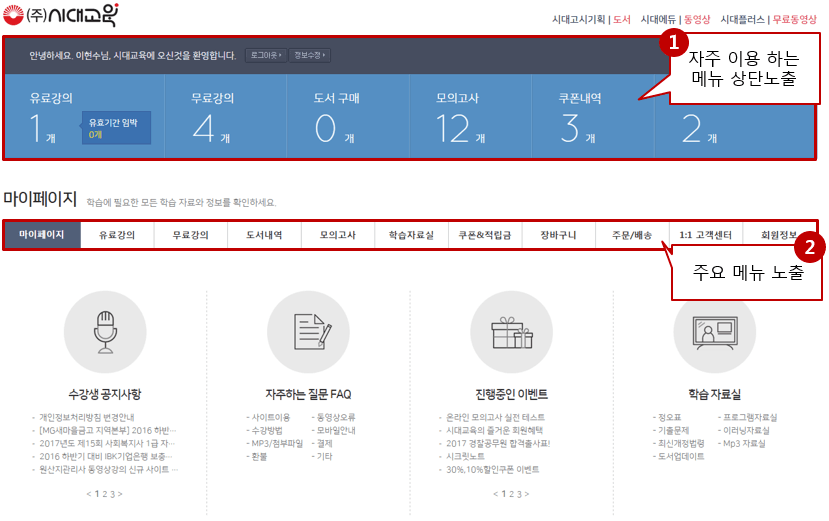The height and width of the screenshot is (521, 829).
Task: Click the 유효기간 임박 badge
Action: [x=116, y=128]
